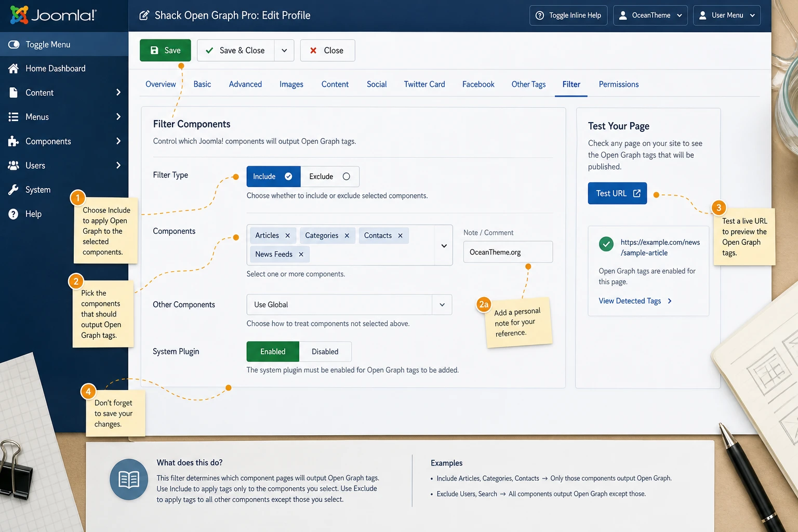Remove the Contacts tag with its X
Image resolution: width=798 pixels, height=532 pixels.
(x=401, y=235)
